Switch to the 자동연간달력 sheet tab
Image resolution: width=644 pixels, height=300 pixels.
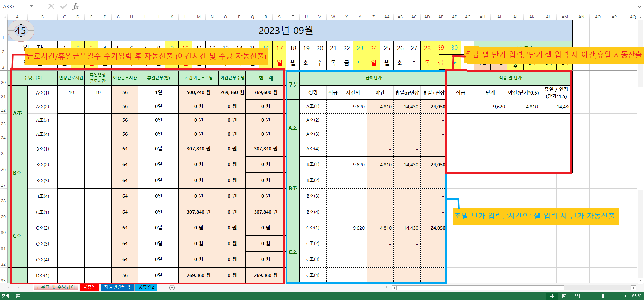pos(117,287)
